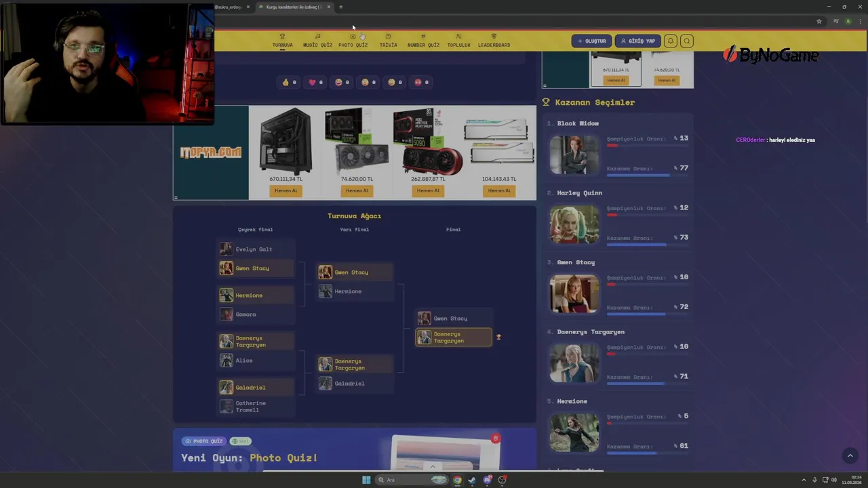This screenshot has width=868, height=488.
Task: Open the notifications bell icon
Action: [671, 41]
